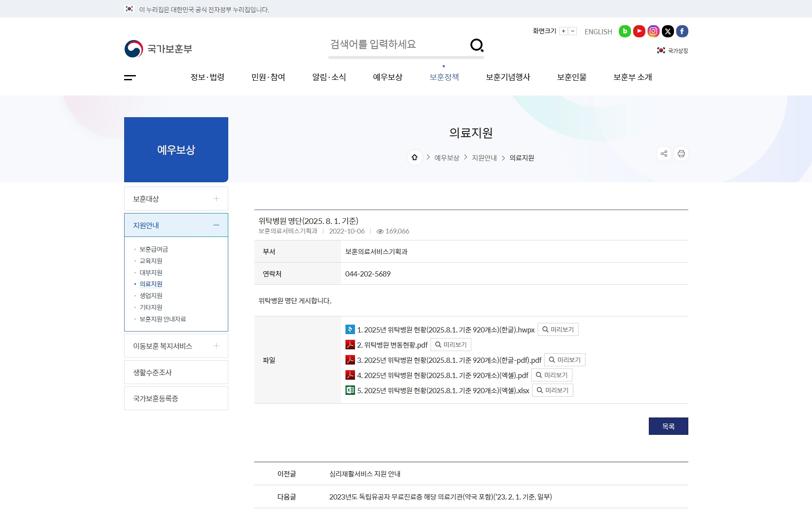Click 지원안내 breadcrumb link
The width and height of the screenshot is (812, 516).
pos(484,158)
